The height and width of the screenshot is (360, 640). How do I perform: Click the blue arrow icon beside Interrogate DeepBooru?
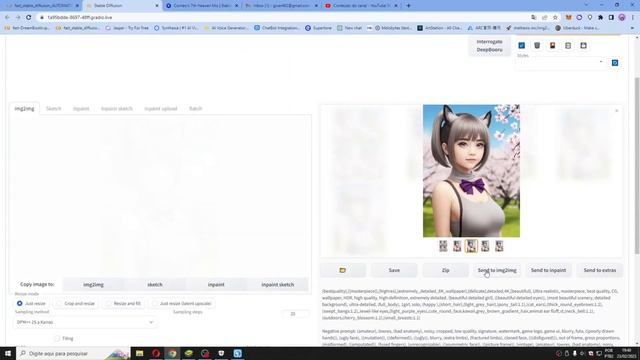[521, 45]
